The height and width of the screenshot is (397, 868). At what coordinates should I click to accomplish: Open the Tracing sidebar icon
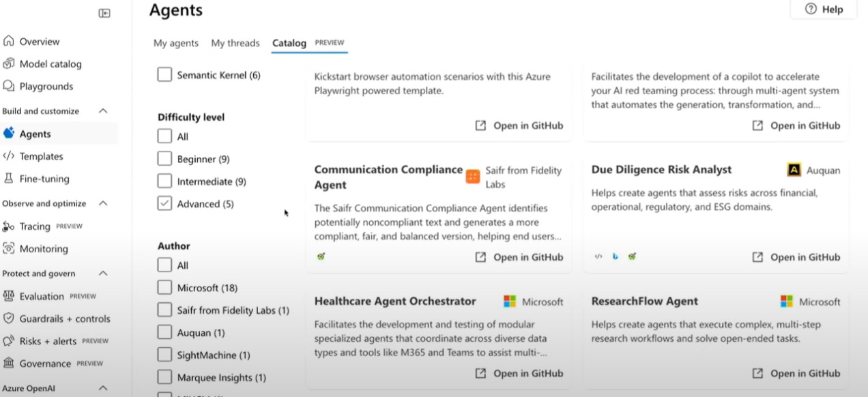click(x=9, y=226)
